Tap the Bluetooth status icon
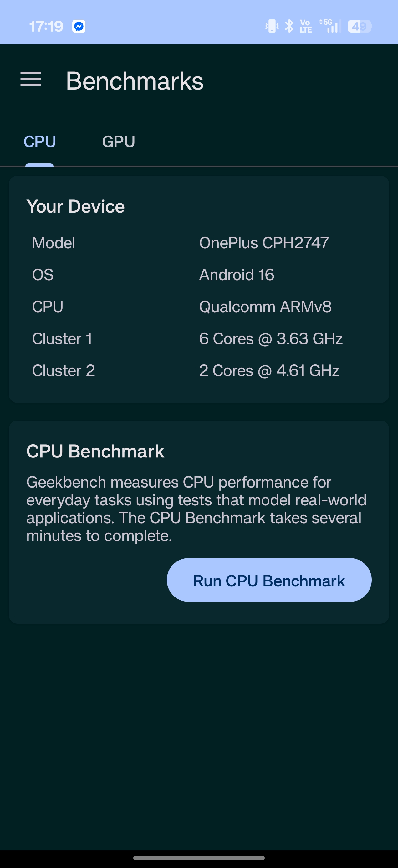 coord(289,26)
